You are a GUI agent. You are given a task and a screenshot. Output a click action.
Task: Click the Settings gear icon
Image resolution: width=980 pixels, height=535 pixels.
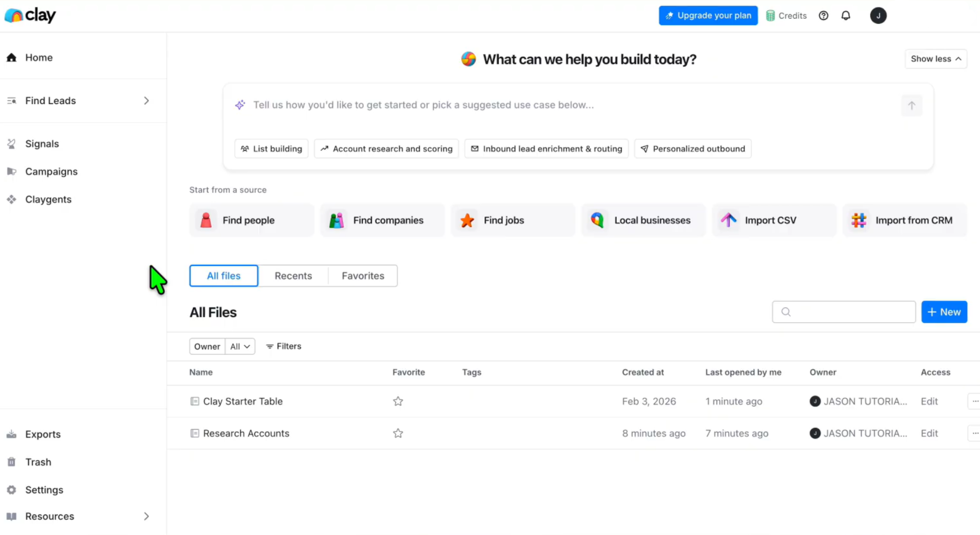12,490
